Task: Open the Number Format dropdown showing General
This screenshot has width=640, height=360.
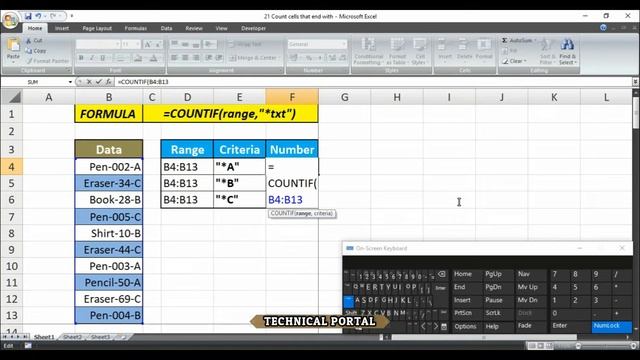Action: coord(344,44)
